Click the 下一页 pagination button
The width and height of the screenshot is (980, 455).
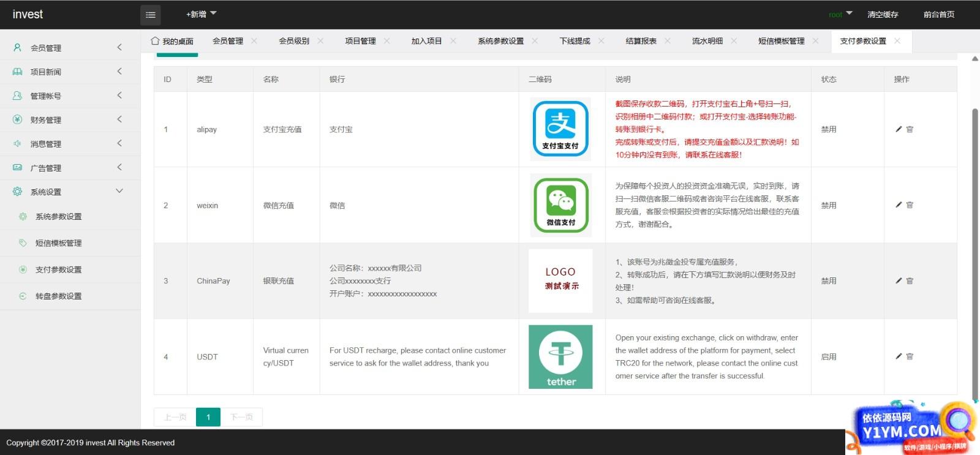pos(241,417)
